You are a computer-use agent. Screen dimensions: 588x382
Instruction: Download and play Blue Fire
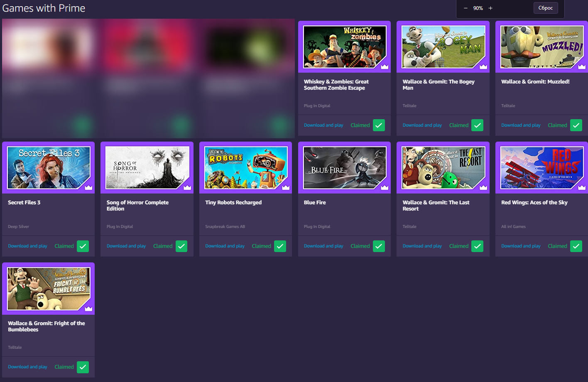pos(323,246)
